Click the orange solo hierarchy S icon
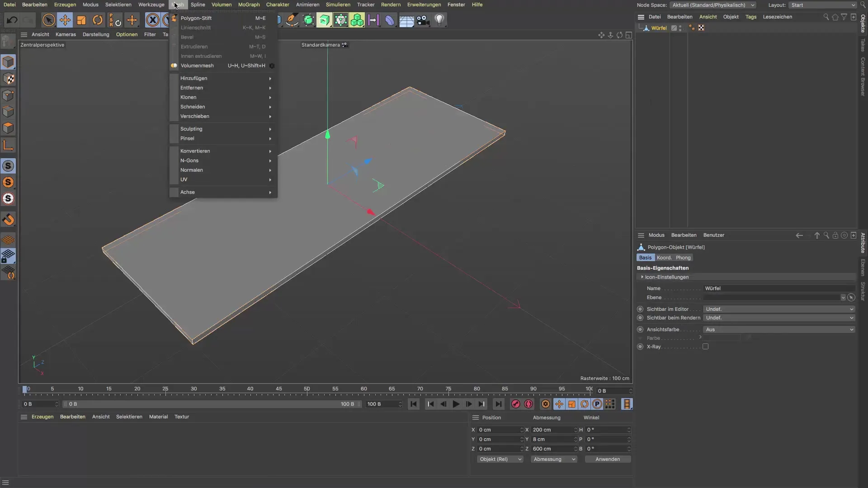Image resolution: width=868 pixels, height=488 pixels. 8,182
